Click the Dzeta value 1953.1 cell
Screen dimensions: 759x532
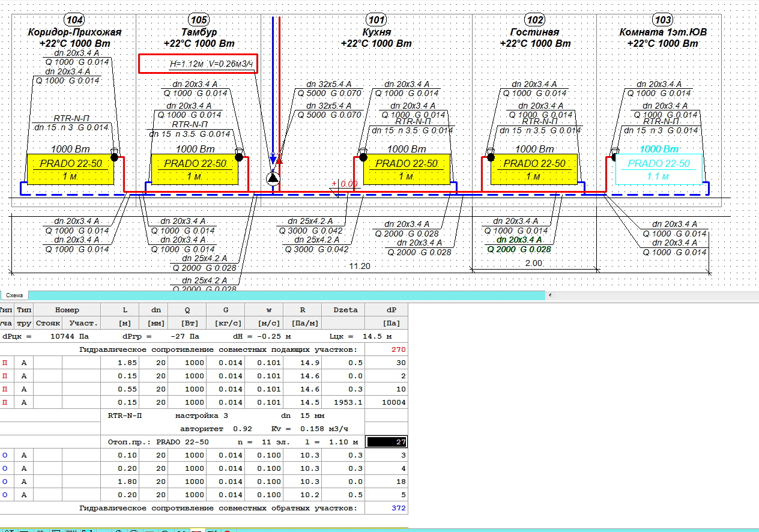tap(344, 402)
